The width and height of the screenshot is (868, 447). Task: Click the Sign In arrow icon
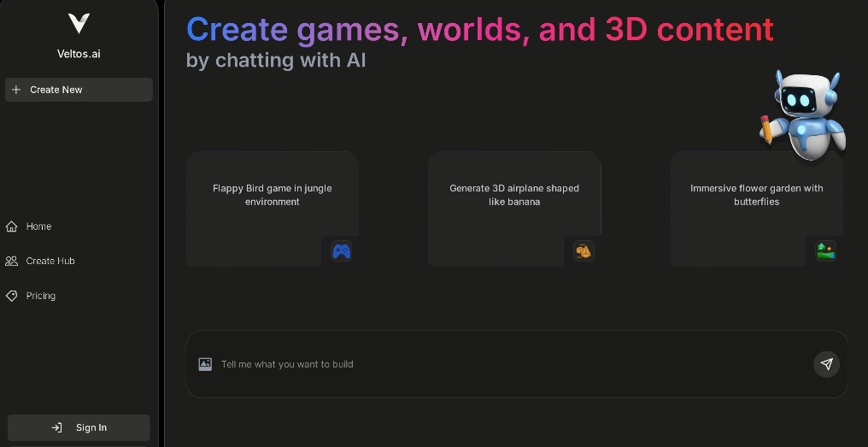[x=56, y=427]
